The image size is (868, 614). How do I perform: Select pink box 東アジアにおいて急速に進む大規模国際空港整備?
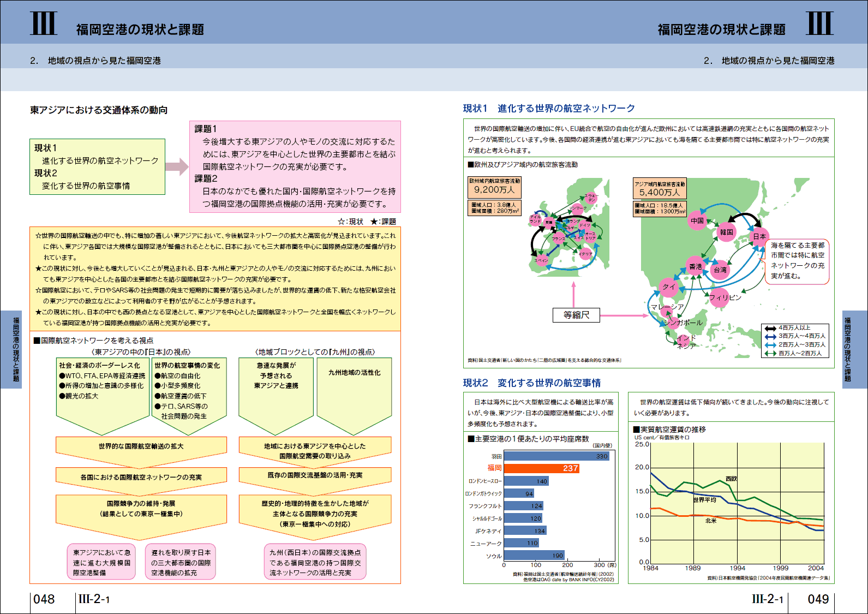102,563
